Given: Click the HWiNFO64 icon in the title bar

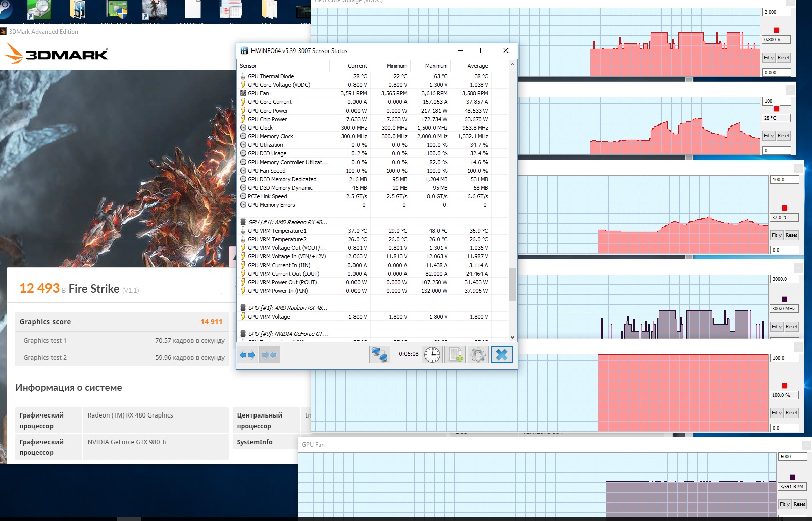Looking at the screenshot, I should pos(244,50).
